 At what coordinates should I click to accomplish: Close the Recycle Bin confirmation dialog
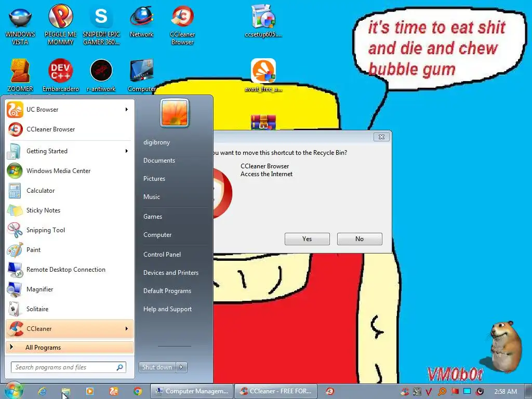pos(381,137)
